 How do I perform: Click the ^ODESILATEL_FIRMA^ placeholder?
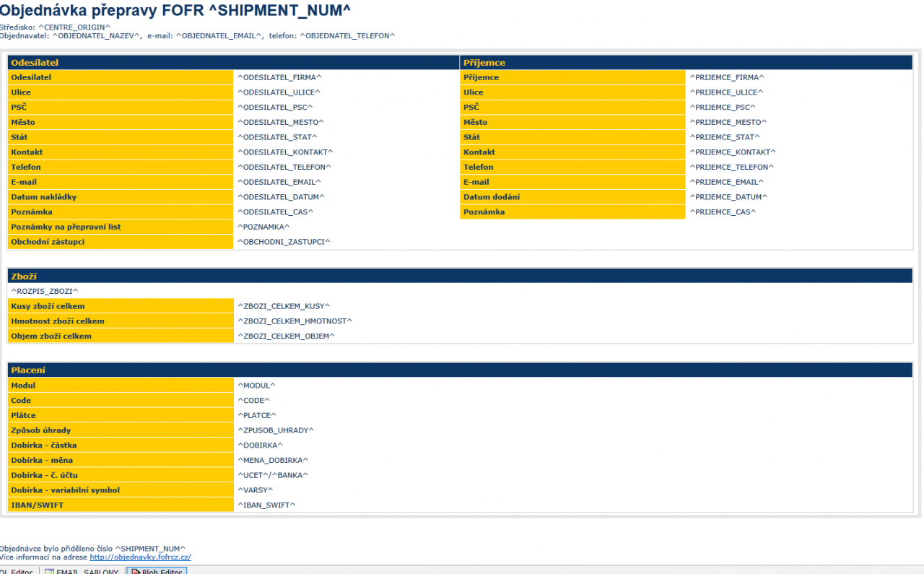coord(279,77)
